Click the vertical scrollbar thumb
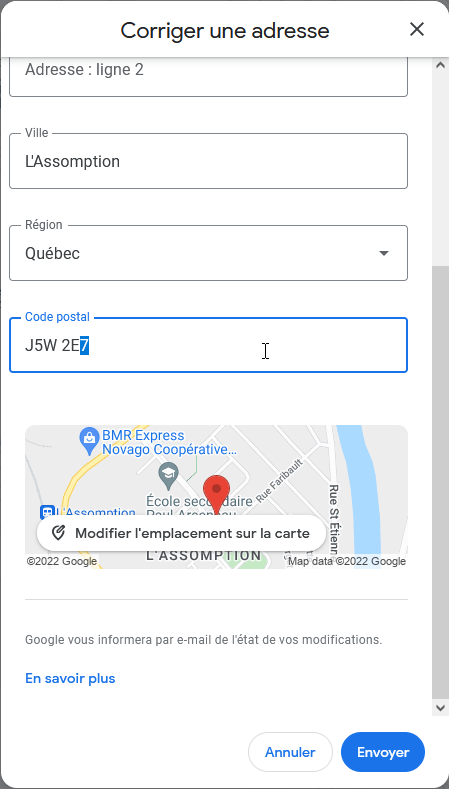Viewport: 449px width, 789px height. pyautogui.click(x=439, y=482)
